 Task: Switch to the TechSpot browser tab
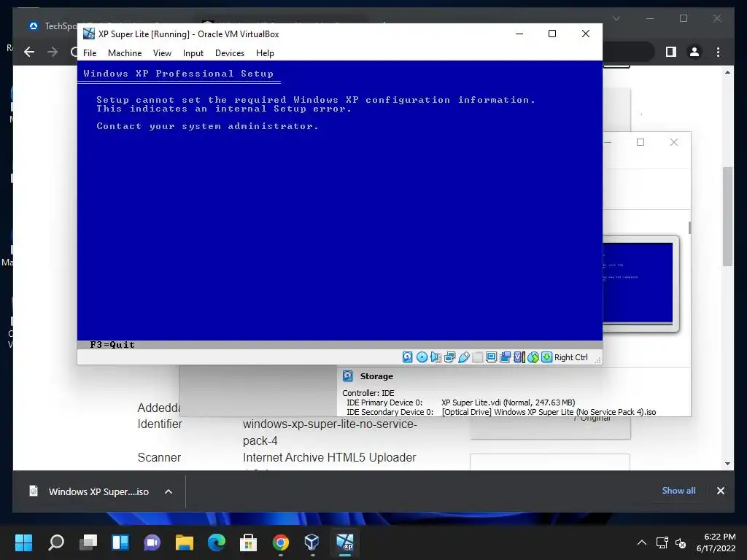(53, 26)
